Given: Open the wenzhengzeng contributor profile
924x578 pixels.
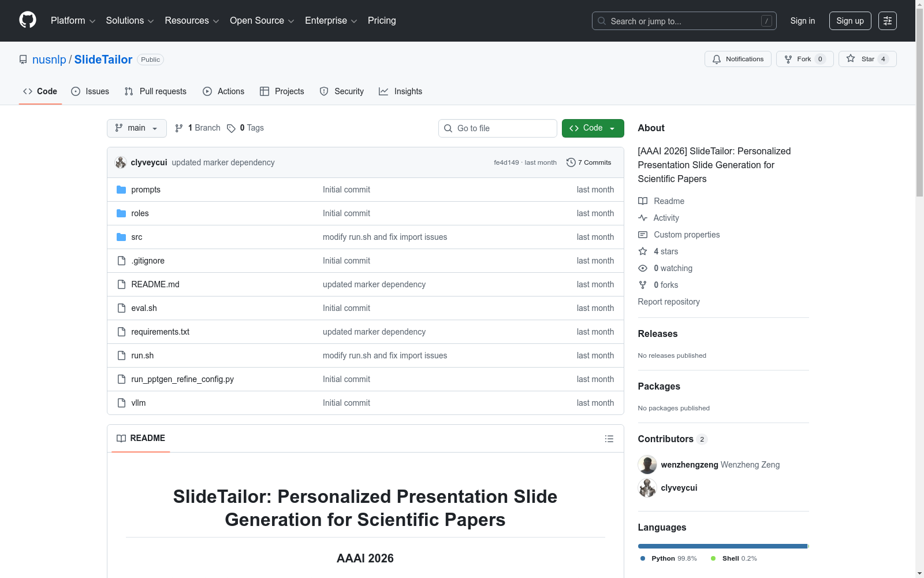Looking at the screenshot, I should coord(690,465).
